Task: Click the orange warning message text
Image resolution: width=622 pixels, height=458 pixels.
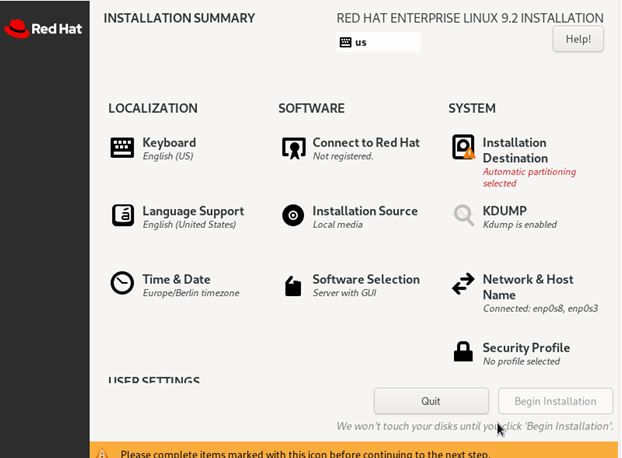Action: [x=305, y=454]
